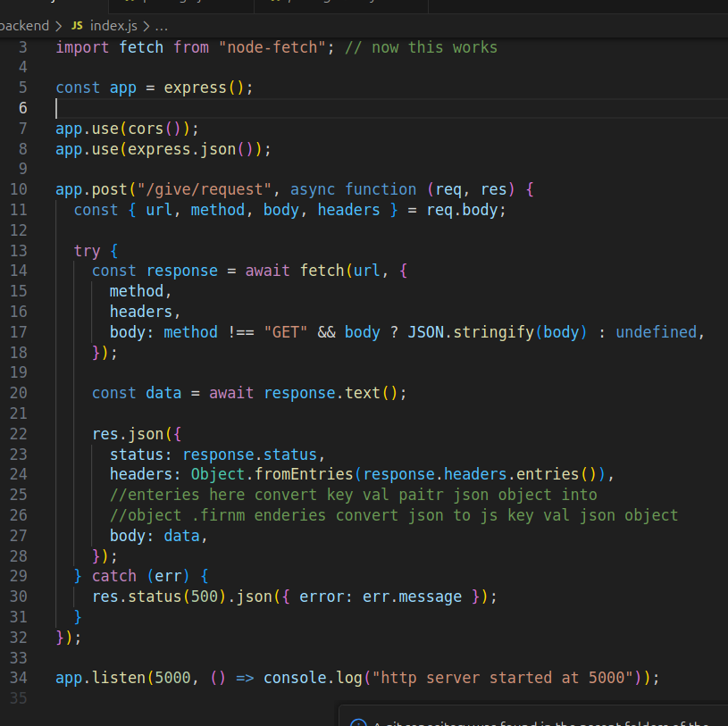Viewport: 728px width, 726px height.
Task: Click express() on the const app line
Action: [204, 88]
